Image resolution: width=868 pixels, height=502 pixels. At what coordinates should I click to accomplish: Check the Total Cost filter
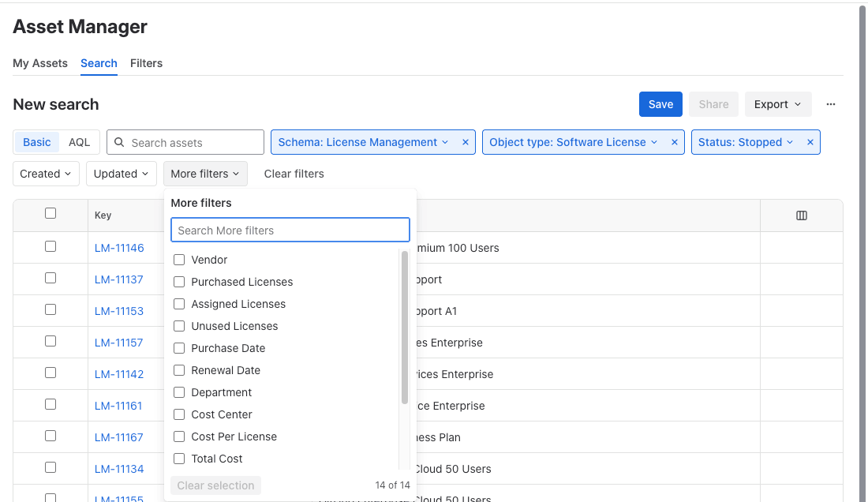pos(179,459)
